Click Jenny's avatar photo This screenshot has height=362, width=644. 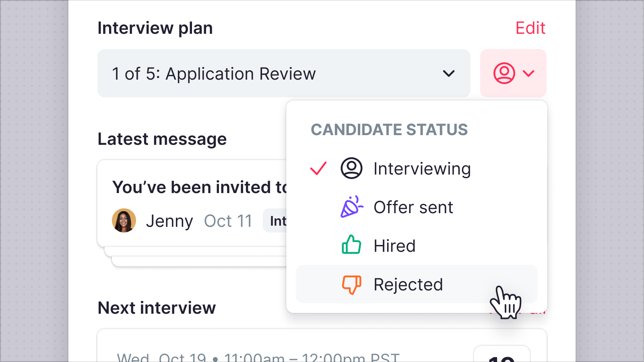pos(124,220)
